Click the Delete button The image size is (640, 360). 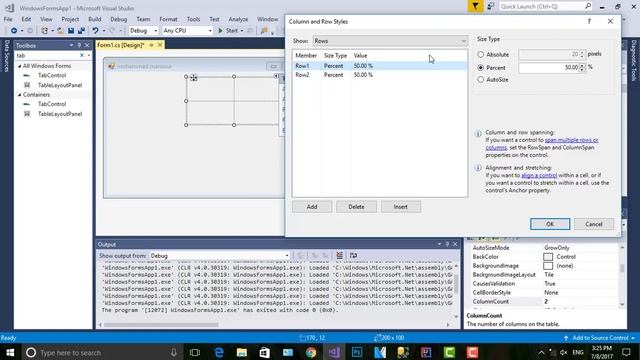click(356, 207)
